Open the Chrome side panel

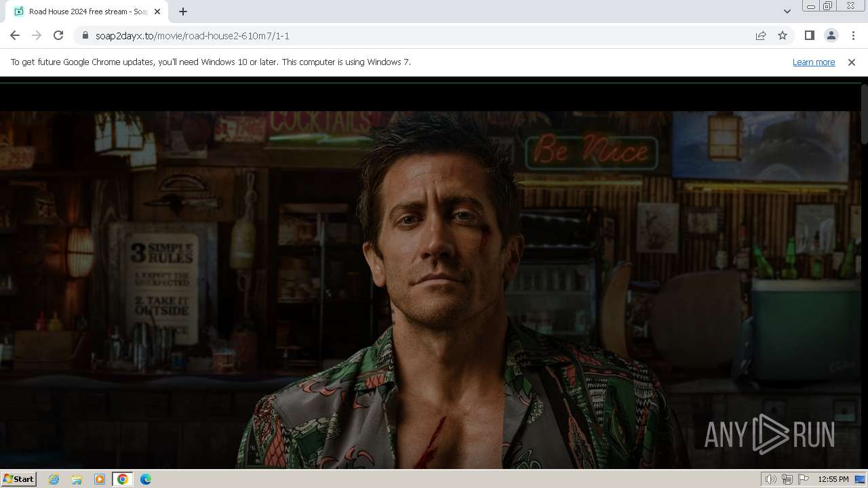[809, 35]
